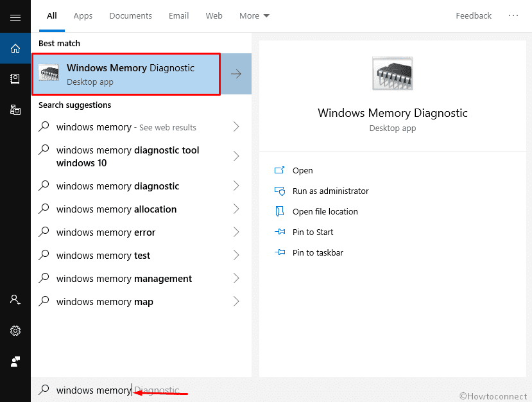The height and width of the screenshot is (402, 532).
Task: Switch to the Documents tab
Action: (131, 15)
